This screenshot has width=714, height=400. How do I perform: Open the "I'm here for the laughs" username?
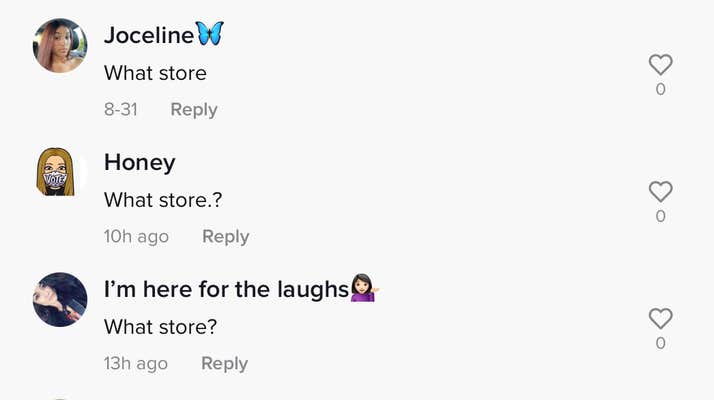pos(227,289)
